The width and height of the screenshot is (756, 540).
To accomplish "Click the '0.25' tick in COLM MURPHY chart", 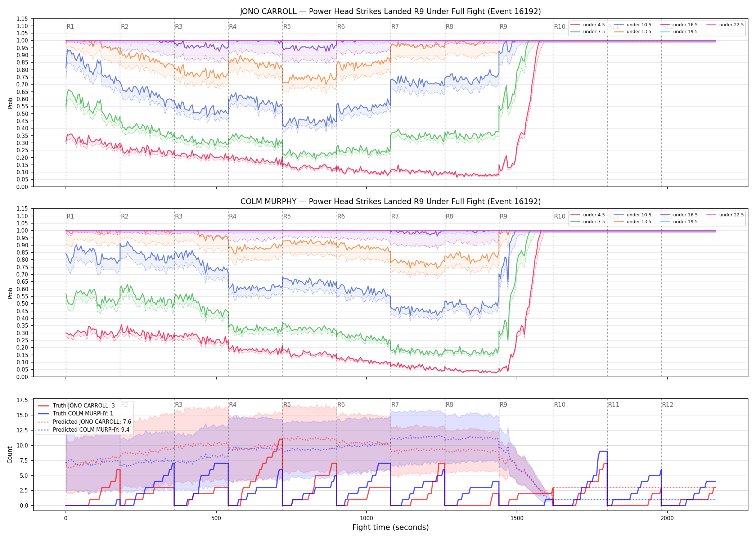I will pyautogui.click(x=22, y=340).
